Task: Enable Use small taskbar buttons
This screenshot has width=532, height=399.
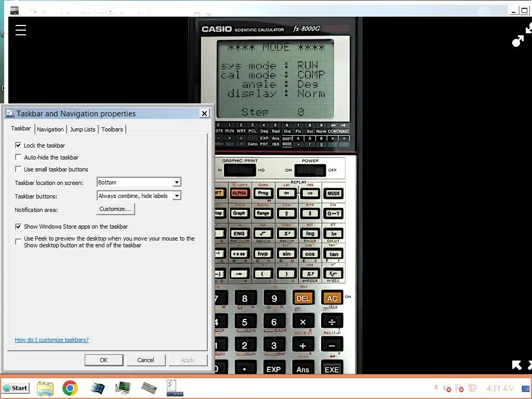Action: [18, 169]
